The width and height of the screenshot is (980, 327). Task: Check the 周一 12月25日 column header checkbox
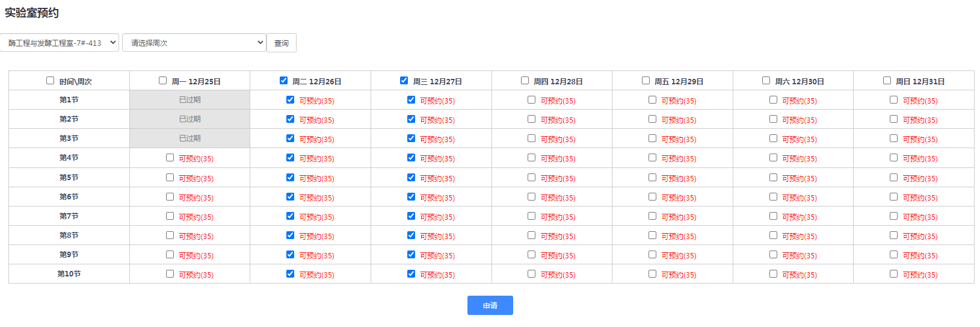162,81
